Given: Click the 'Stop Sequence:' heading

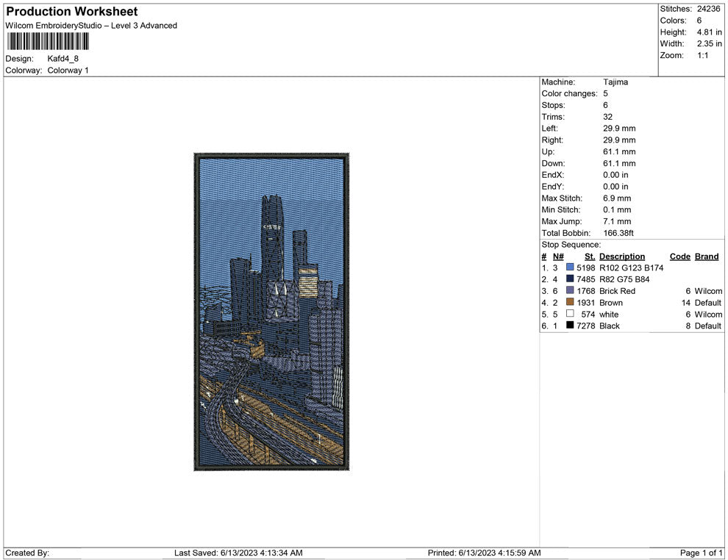Looking at the screenshot, I should [571, 245].
